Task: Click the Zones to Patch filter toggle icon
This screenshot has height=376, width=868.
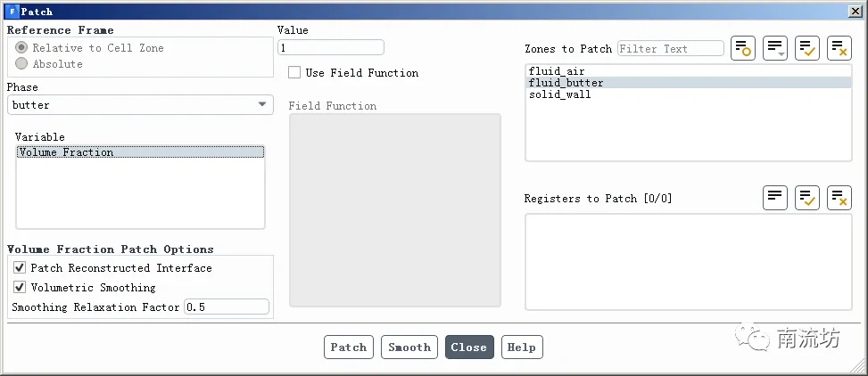Action: (x=742, y=49)
